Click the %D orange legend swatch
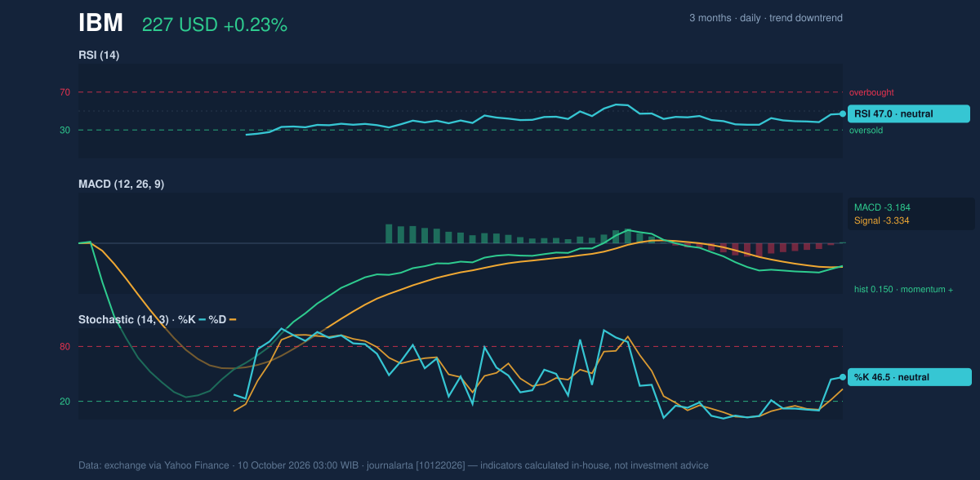980x480 pixels. [x=233, y=319]
